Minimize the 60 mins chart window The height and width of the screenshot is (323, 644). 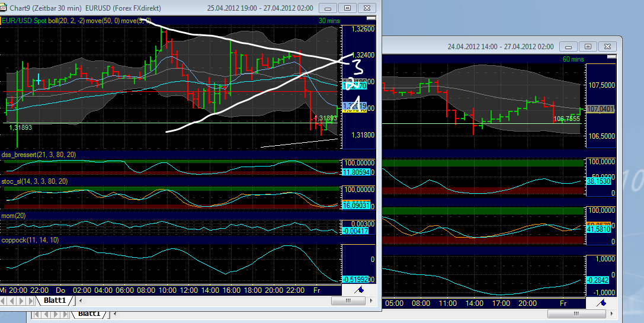coord(568,46)
